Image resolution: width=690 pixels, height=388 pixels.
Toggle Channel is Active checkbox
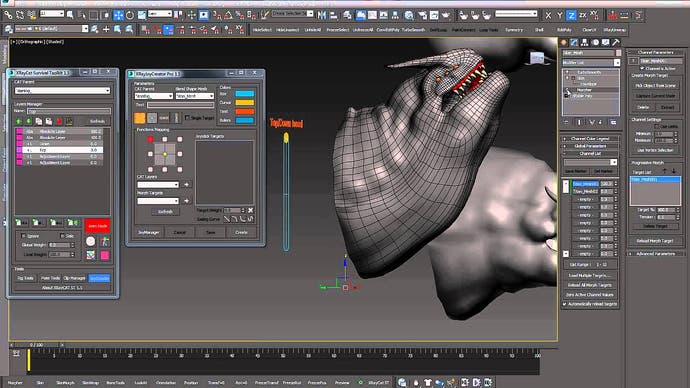click(642, 69)
